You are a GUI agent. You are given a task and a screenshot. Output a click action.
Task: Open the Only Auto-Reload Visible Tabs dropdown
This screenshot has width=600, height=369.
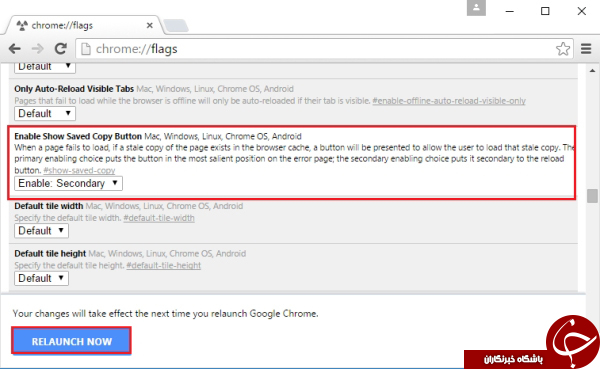(x=45, y=113)
